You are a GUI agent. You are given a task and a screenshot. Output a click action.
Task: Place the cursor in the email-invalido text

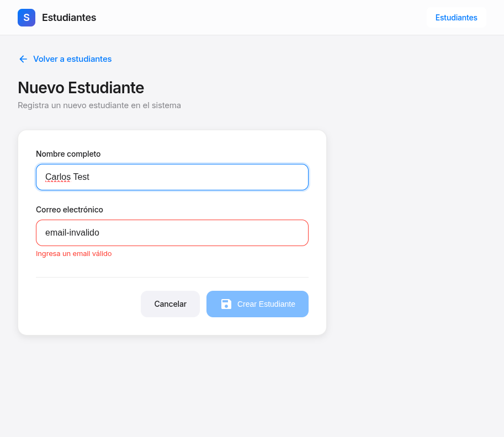(x=72, y=233)
